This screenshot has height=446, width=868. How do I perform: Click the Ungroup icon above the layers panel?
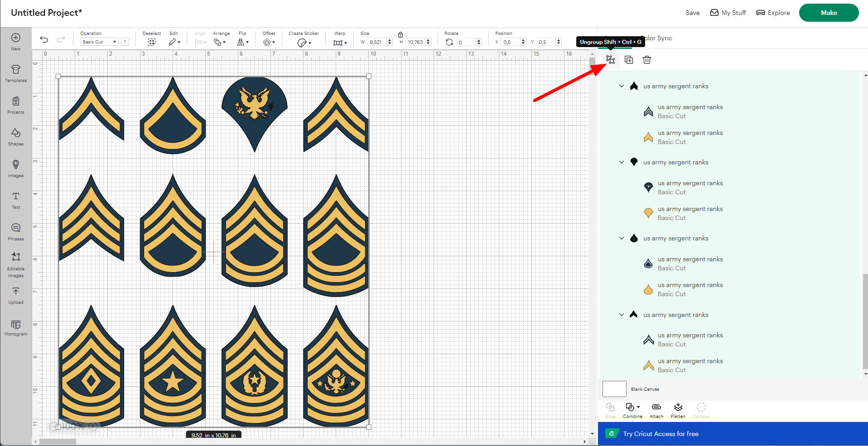[x=610, y=59]
